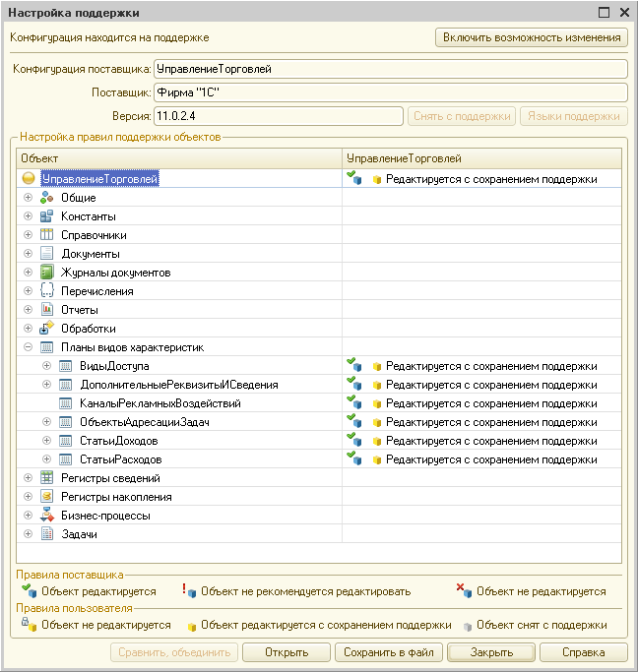Click the Константы tree icon
638x672 pixels.
point(46,216)
